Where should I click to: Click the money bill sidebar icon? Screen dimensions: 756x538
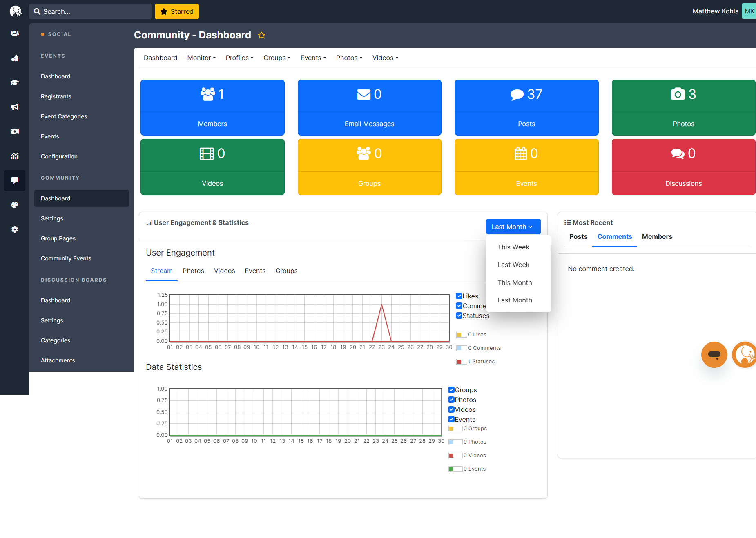(x=15, y=131)
